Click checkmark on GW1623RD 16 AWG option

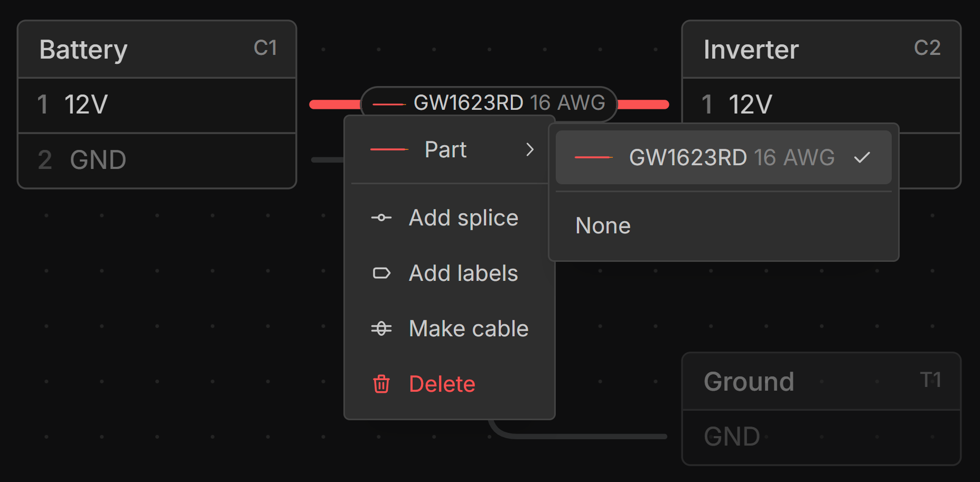(x=862, y=157)
